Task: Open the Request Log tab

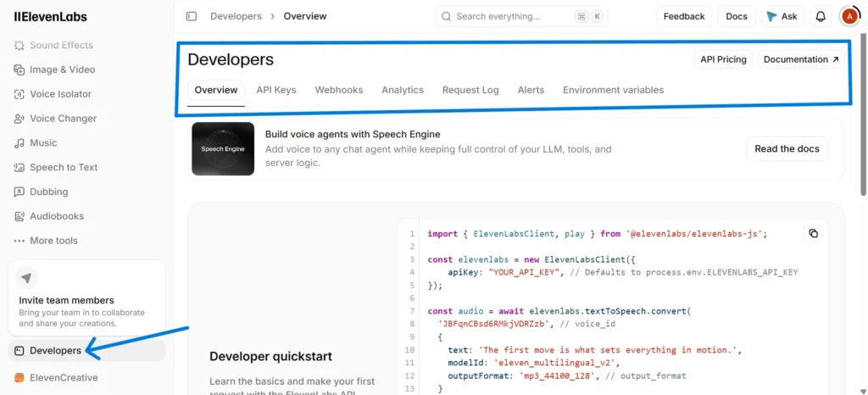Action: pos(470,90)
